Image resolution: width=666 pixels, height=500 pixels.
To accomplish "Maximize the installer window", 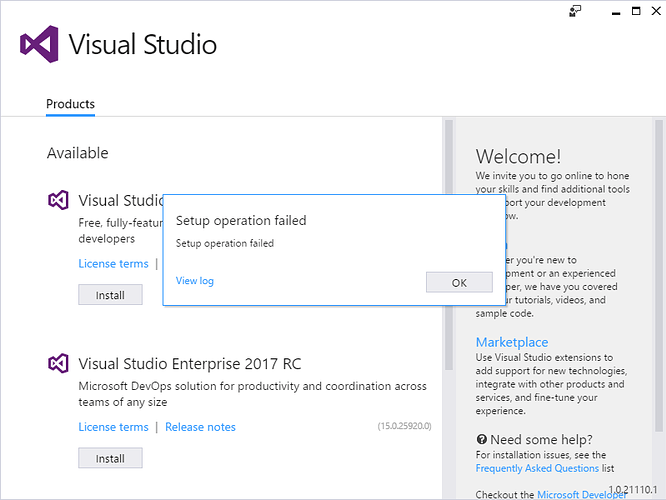I will click(636, 11).
